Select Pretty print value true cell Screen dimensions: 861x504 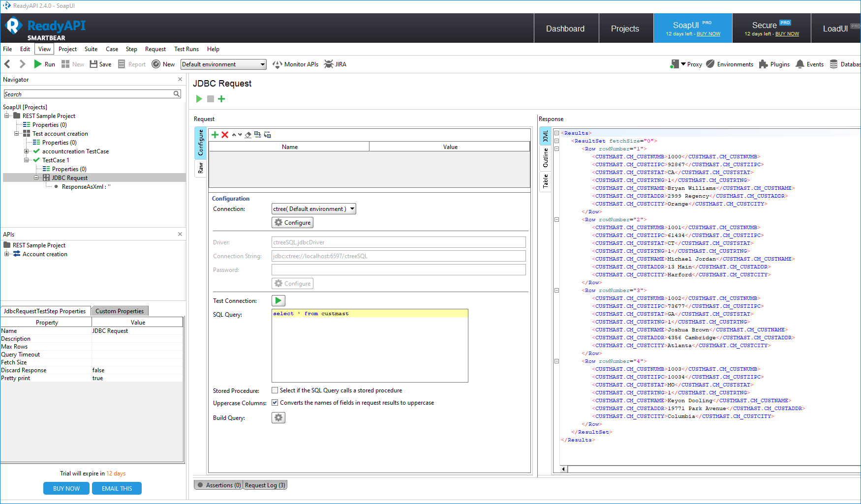tap(137, 378)
